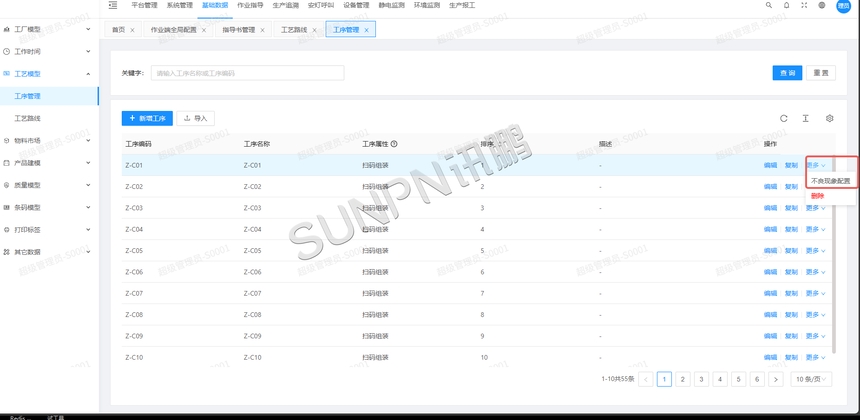Click the table vertical scrollbar
This screenshot has height=420, width=860.
tap(834, 254)
